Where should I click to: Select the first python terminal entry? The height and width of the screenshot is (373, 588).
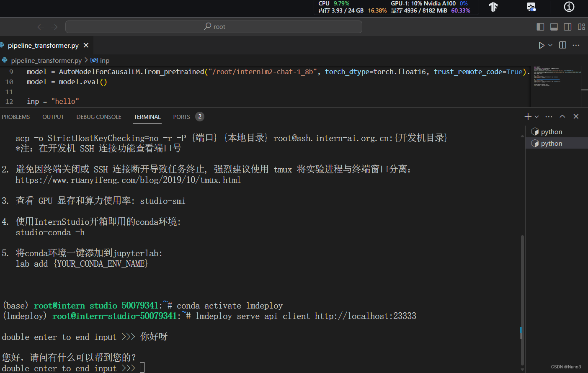tap(557, 132)
